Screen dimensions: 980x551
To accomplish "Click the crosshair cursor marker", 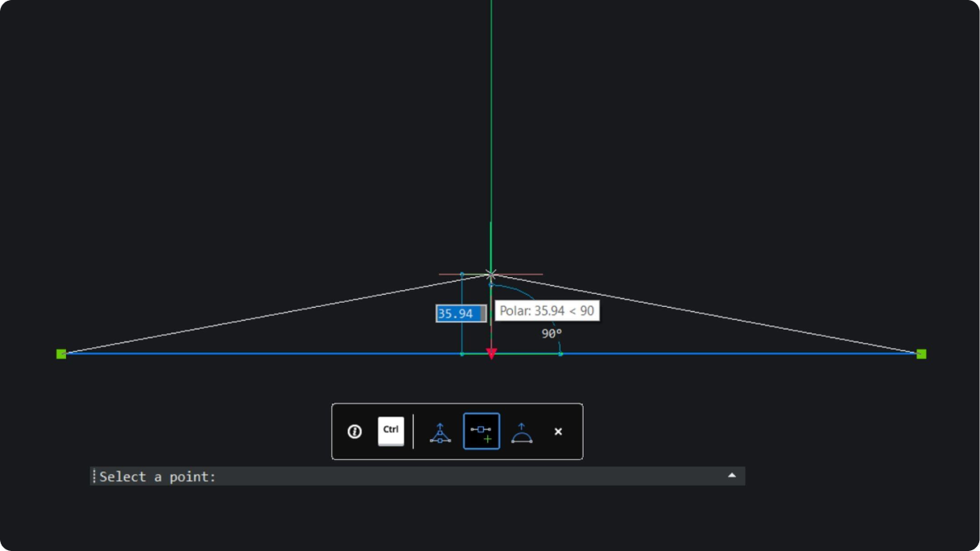I will pos(490,274).
